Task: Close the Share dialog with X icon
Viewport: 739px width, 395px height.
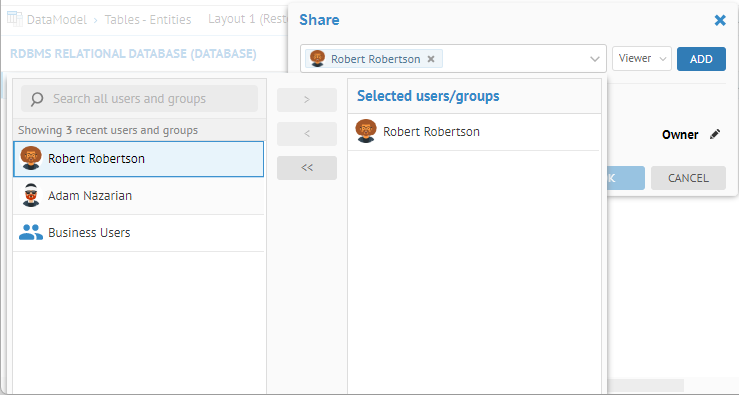Action: coord(720,20)
